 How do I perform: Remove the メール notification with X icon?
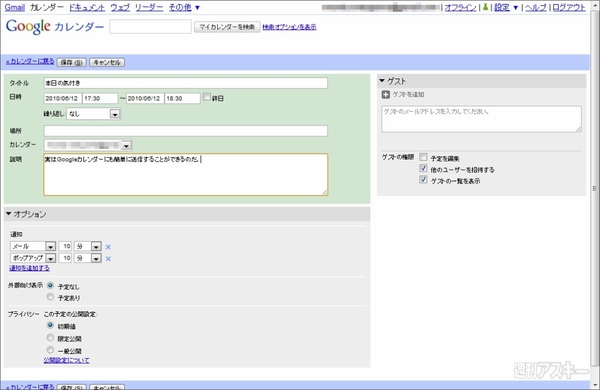coord(108,247)
